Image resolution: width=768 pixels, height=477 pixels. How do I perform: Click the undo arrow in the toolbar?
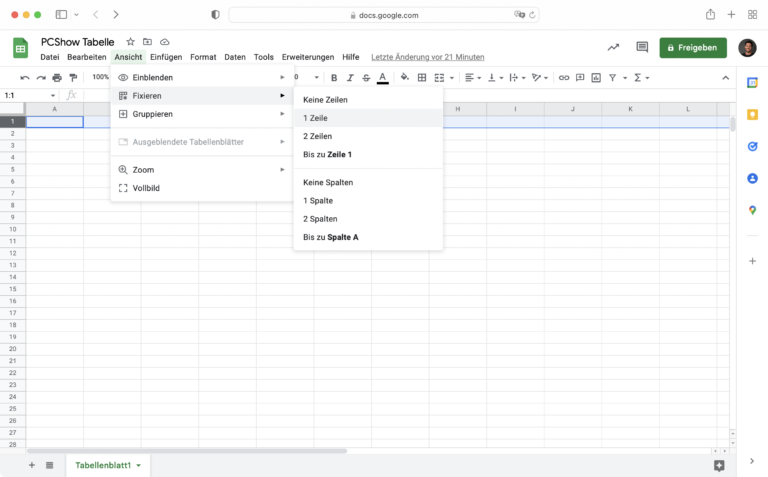coord(25,78)
